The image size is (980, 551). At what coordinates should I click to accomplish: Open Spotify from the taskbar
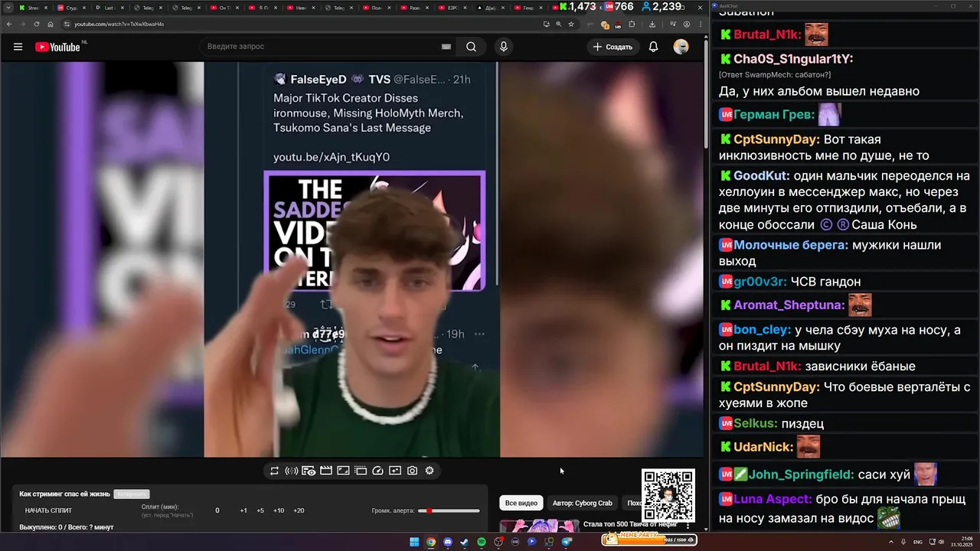pyautogui.click(x=482, y=542)
